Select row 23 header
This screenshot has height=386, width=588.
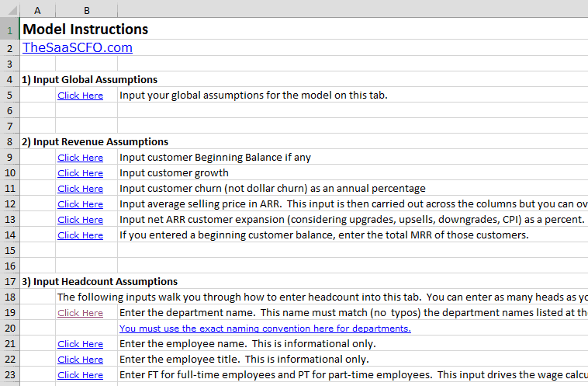10,375
